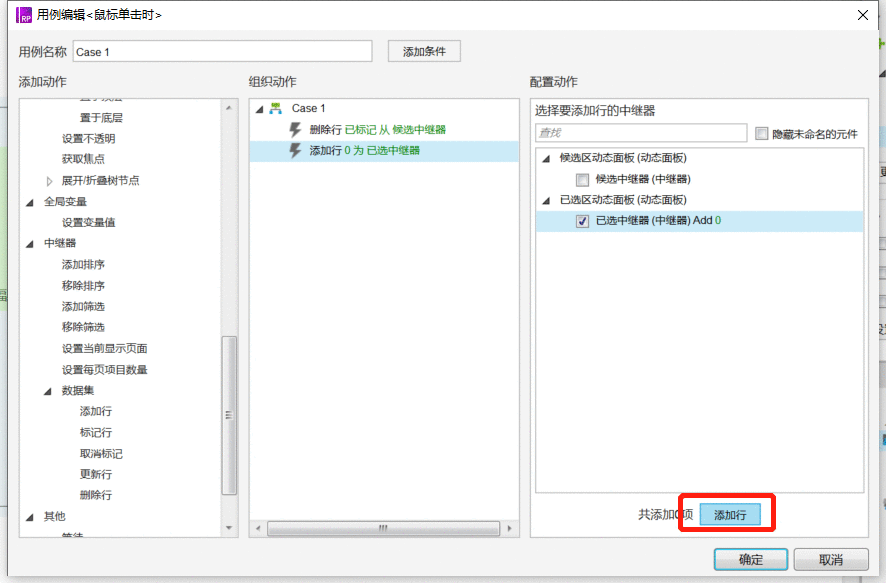Focus the 用例名称 Case 1 input field
Screen dimensions: 886x583
[223, 51]
